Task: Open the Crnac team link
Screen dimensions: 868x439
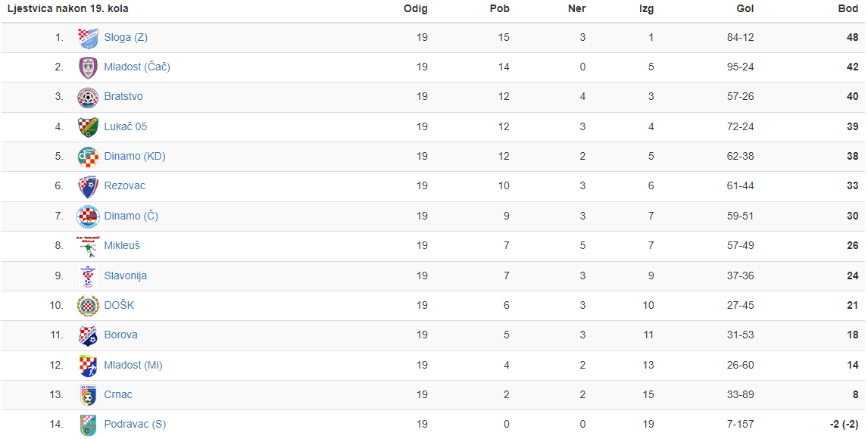Action: pos(118,394)
